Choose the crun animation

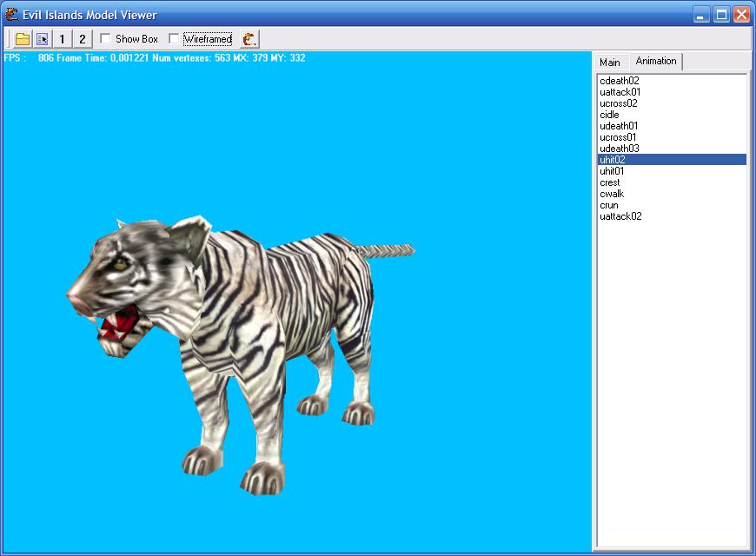click(609, 205)
